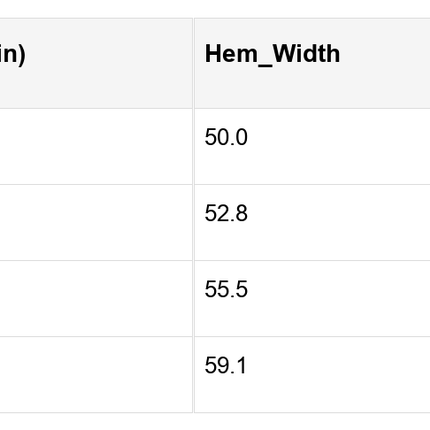430x430 pixels.
Task: Click the empty cell beside 55.5
Action: [x=96, y=299]
